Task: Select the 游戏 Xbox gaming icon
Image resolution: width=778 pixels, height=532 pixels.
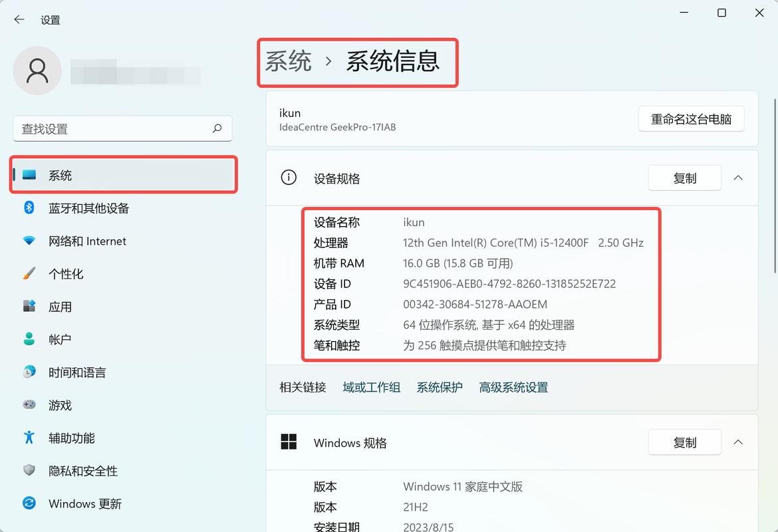Action: pyautogui.click(x=29, y=404)
